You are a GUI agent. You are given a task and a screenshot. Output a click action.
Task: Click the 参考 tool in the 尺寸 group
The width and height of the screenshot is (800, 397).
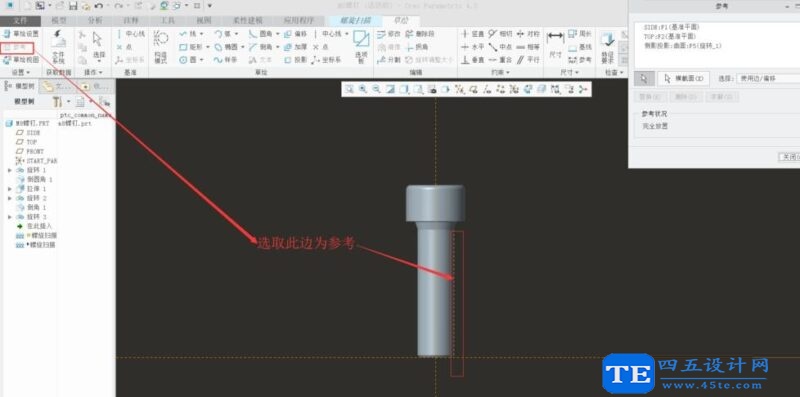tap(580, 60)
